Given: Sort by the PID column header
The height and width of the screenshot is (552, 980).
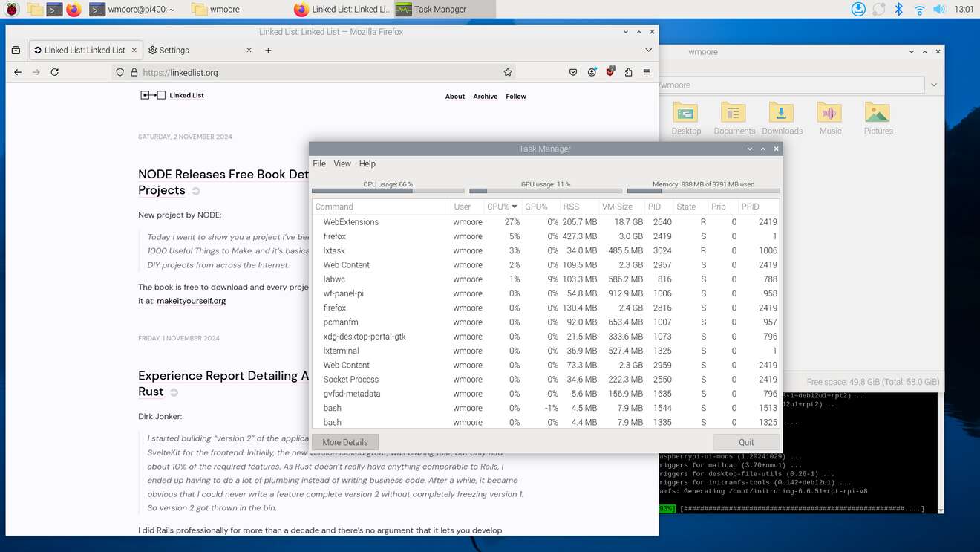Looking at the screenshot, I should 659,207.
